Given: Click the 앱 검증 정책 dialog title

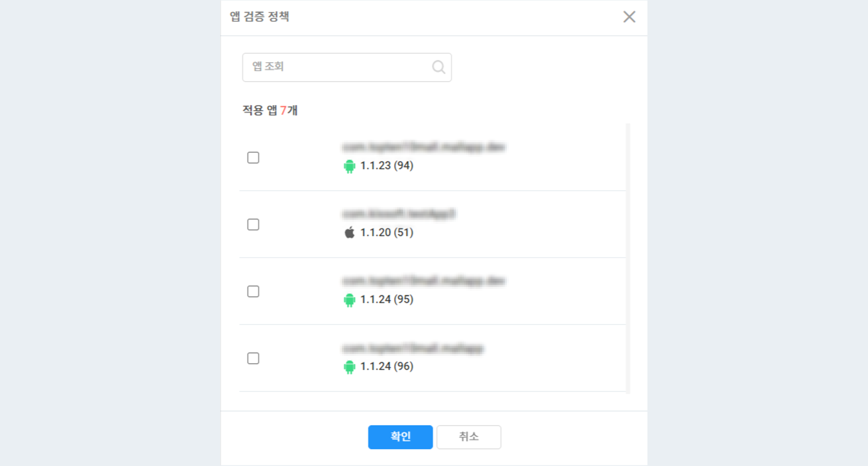Looking at the screenshot, I should click(x=259, y=17).
